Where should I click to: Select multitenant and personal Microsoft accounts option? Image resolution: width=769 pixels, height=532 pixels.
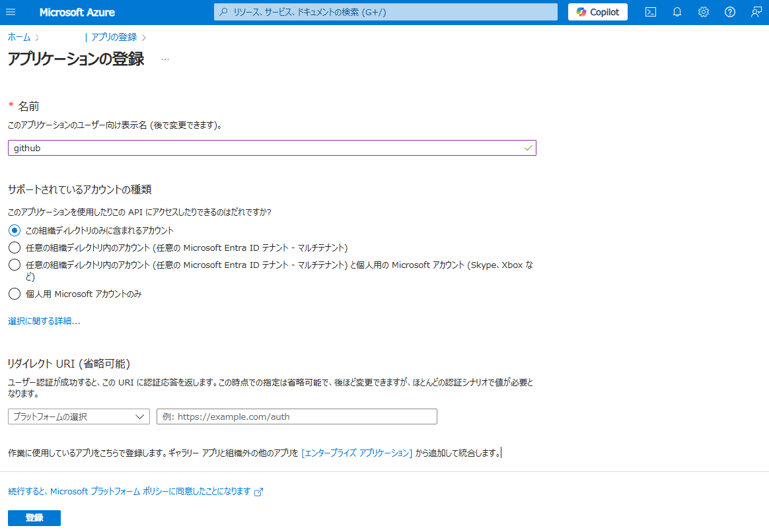(x=15, y=265)
